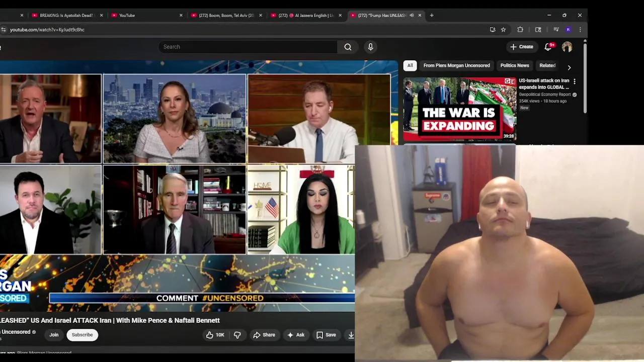The width and height of the screenshot is (644, 362).
Task: Like the video (10K thumbs up)
Action: pyautogui.click(x=215, y=335)
